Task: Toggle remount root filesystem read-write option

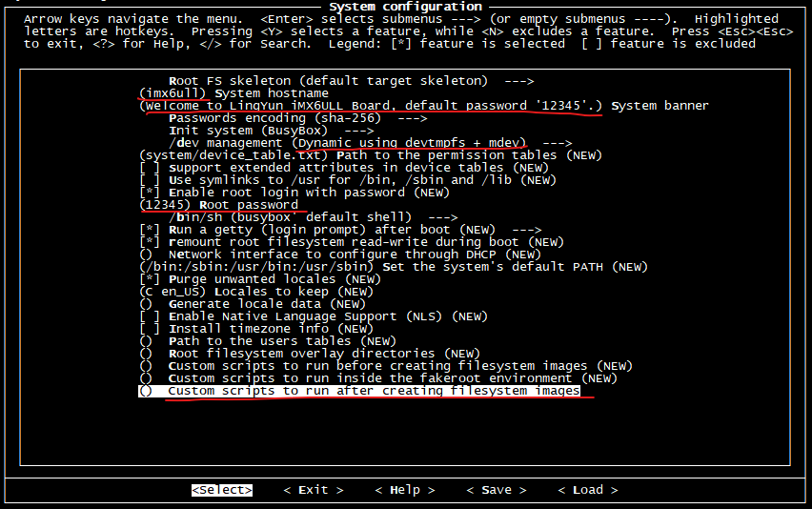Action: coord(149,242)
